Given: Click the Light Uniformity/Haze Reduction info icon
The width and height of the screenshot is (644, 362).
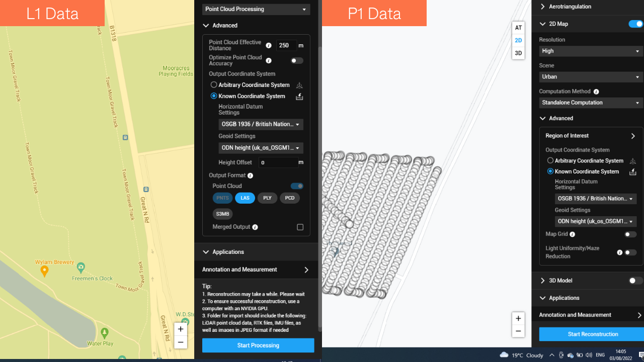Looking at the screenshot, I should pos(620,252).
